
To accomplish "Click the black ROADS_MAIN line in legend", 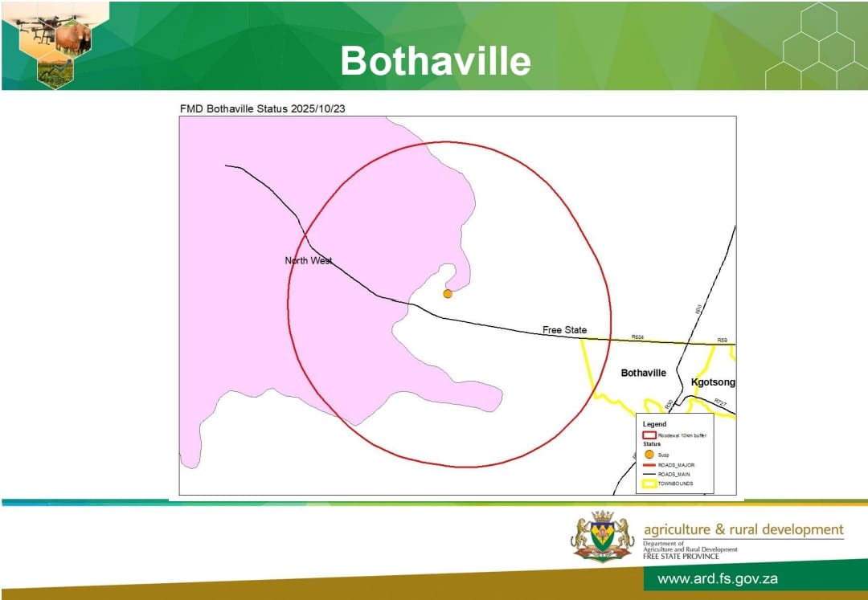I will (x=649, y=475).
